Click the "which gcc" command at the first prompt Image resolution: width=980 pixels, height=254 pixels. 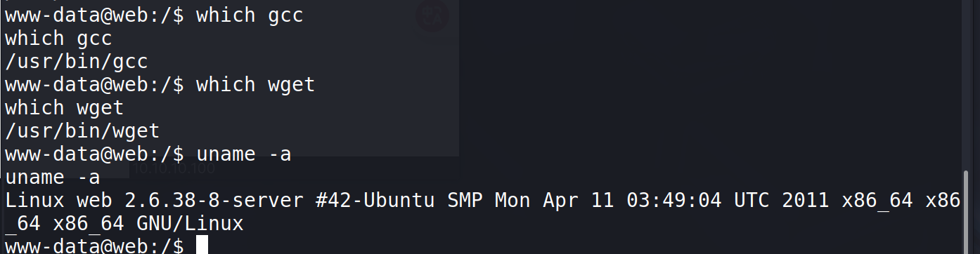point(250,15)
